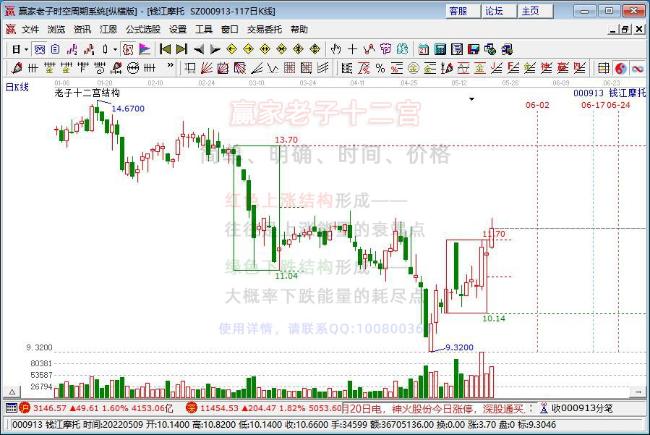
Task: Open the calculator icon in toolbar
Action: point(440,49)
